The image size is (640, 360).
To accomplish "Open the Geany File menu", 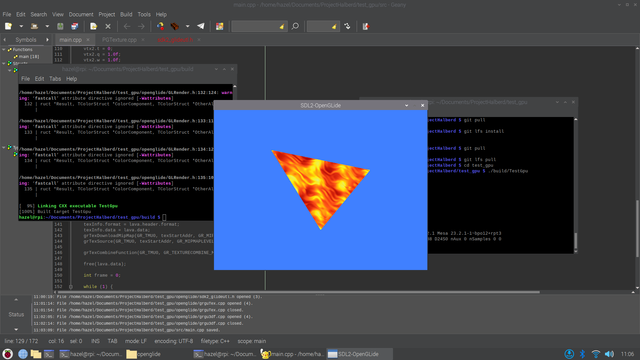I will tap(7, 14).
